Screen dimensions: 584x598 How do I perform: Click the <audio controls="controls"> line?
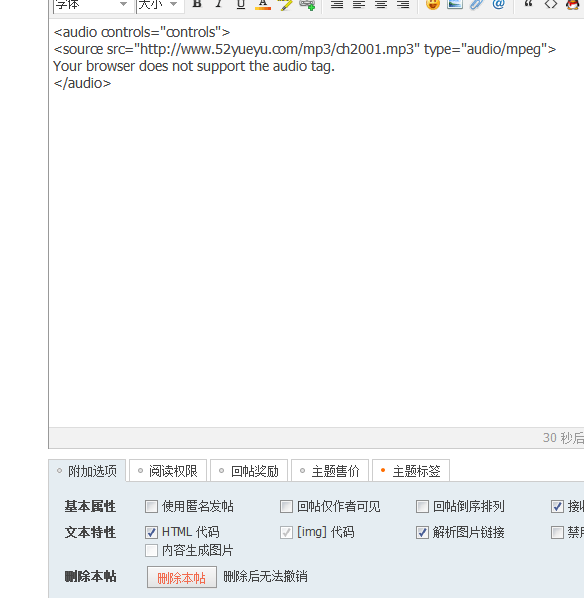[142, 32]
